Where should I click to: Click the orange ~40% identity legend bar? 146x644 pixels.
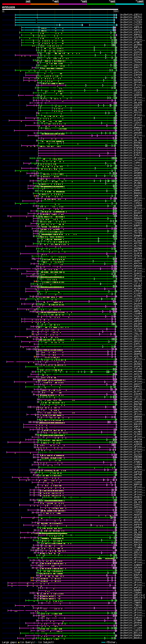tap(45, 4)
